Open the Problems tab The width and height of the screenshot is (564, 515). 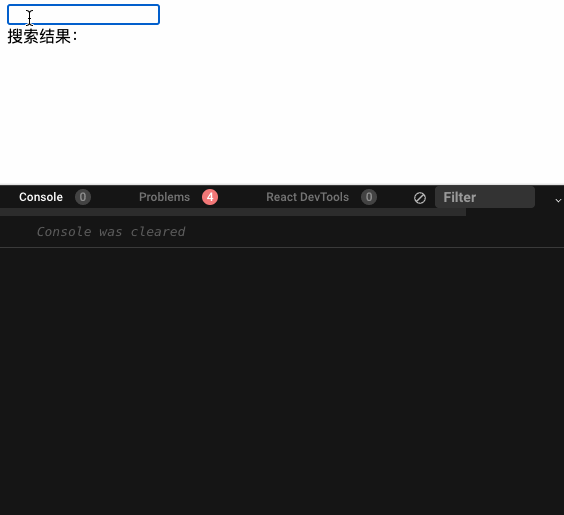[x=164, y=197]
